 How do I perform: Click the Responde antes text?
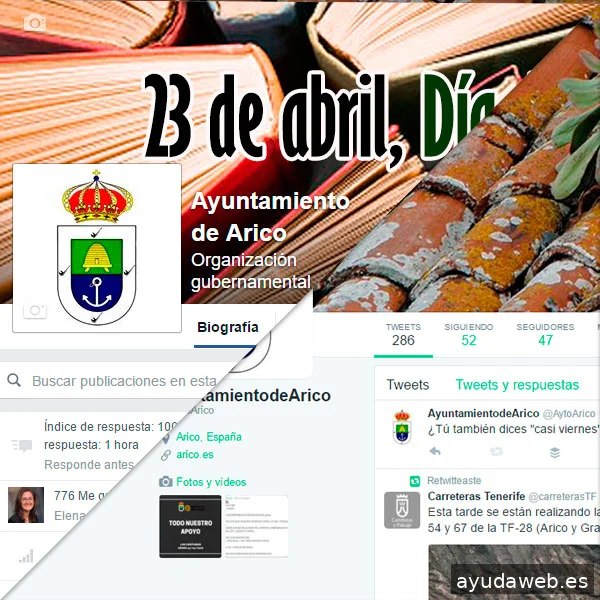[x=89, y=465]
